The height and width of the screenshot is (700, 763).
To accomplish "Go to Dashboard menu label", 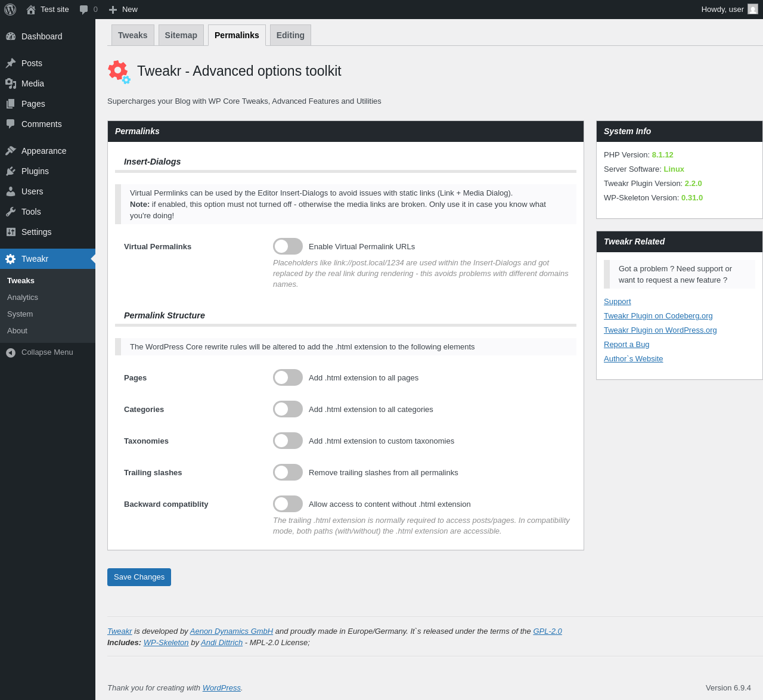I will coord(42,36).
